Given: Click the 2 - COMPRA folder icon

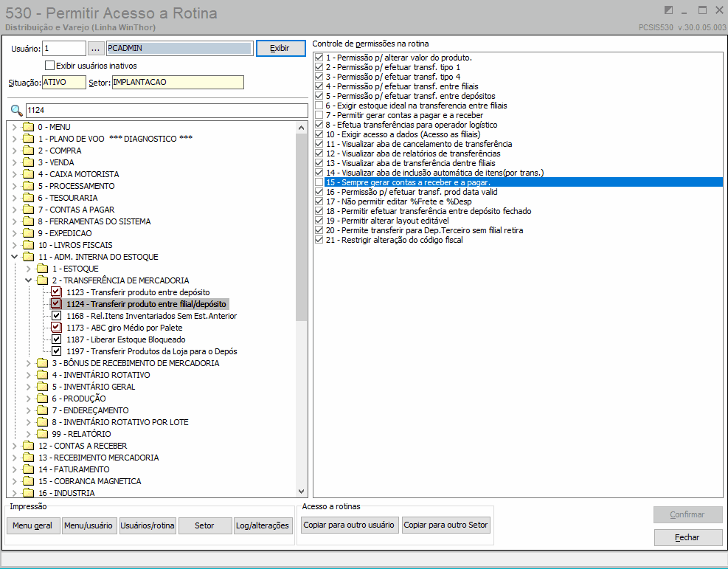Looking at the screenshot, I should pos(28,151).
